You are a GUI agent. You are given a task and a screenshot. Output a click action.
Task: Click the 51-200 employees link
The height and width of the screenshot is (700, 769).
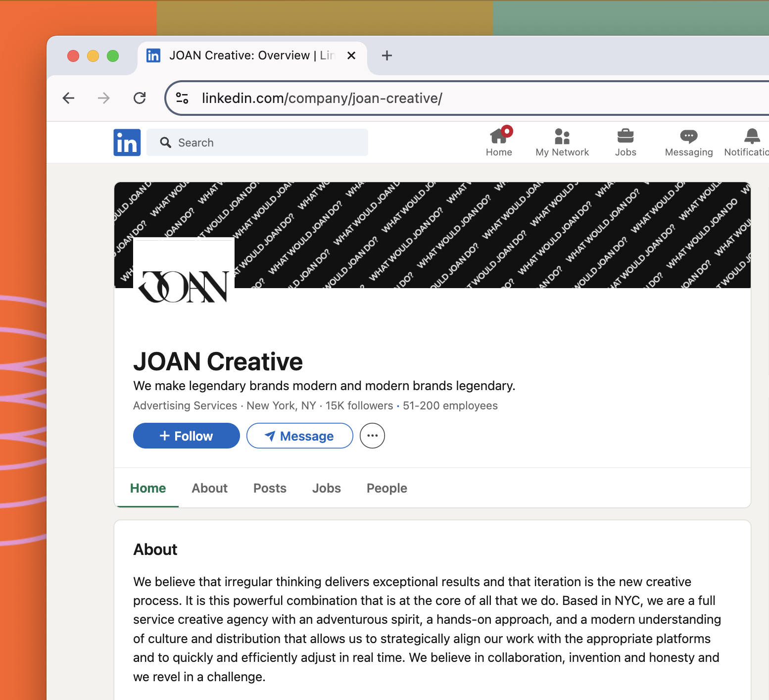pyautogui.click(x=450, y=405)
